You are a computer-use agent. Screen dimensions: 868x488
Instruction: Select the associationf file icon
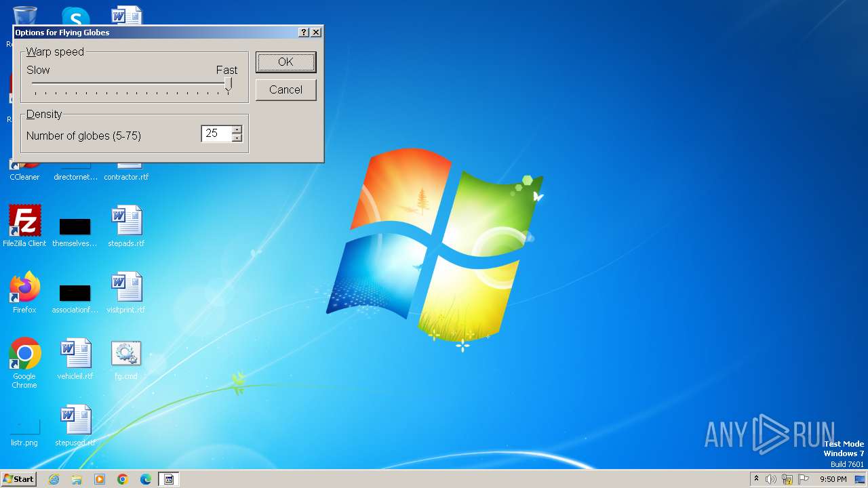pyautogui.click(x=75, y=297)
